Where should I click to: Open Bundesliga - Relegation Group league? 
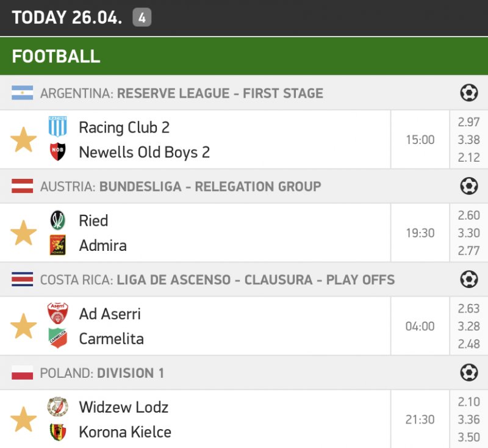pyautogui.click(x=210, y=187)
